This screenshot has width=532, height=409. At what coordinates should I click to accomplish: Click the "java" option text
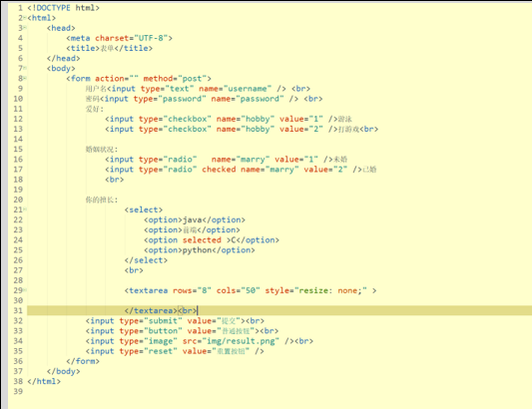(192, 219)
